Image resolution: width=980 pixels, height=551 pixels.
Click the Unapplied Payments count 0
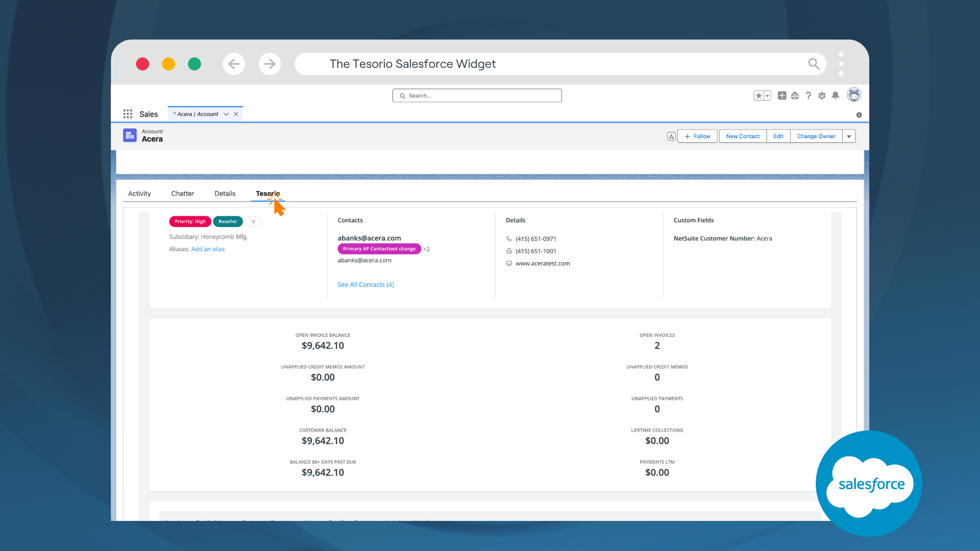click(x=657, y=409)
